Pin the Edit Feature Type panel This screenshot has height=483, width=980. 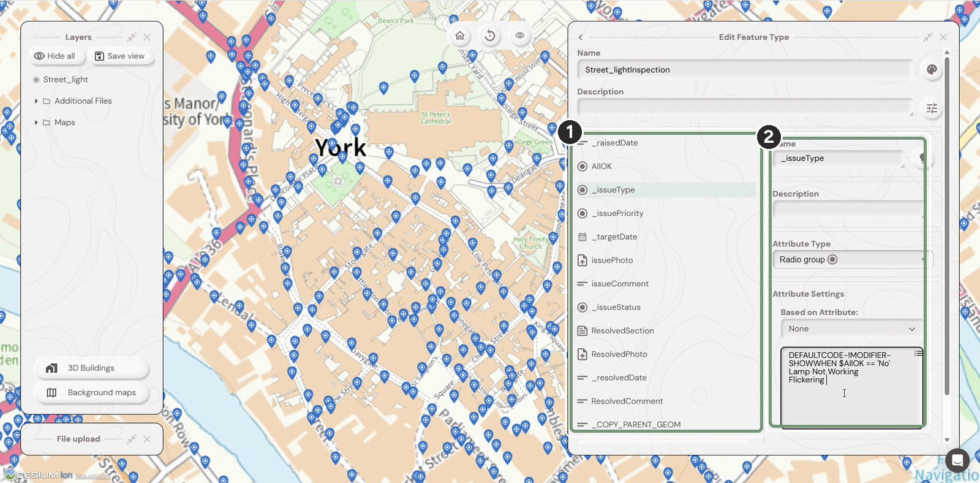pyautogui.click(x=928, y=37)
